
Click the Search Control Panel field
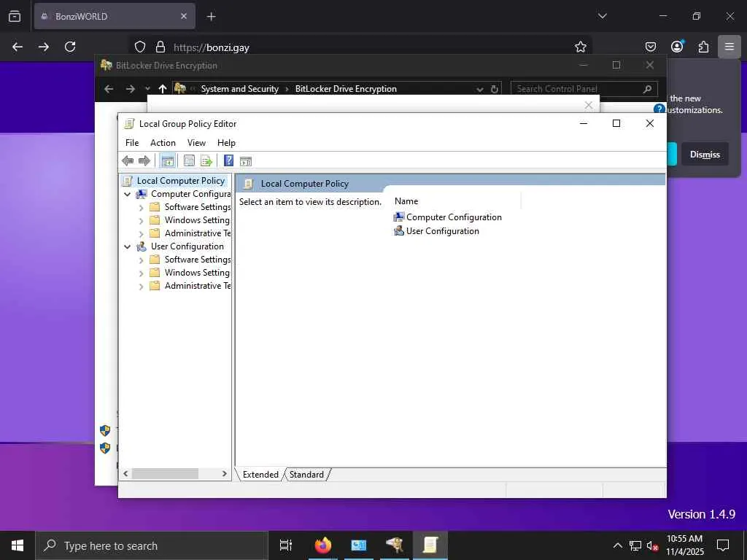click(584, 89)
